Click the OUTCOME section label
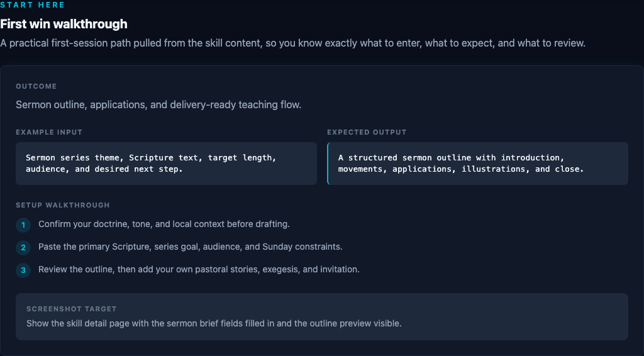 [36, 86]
